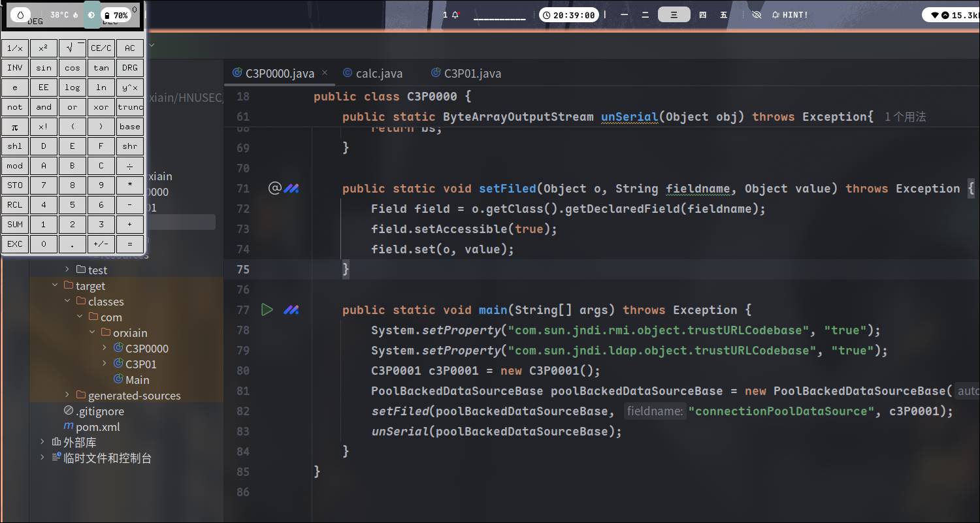This screenshot has height=523, width=980.
Task: Toggle DRG angle mode on calculator
Action: click(130, 68)
